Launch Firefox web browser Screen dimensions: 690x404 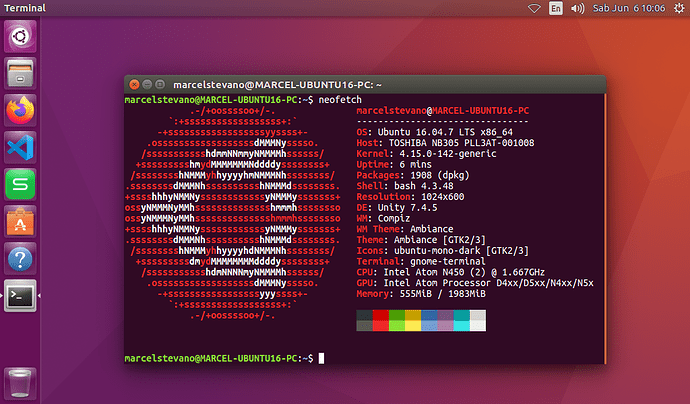point(20,110)
